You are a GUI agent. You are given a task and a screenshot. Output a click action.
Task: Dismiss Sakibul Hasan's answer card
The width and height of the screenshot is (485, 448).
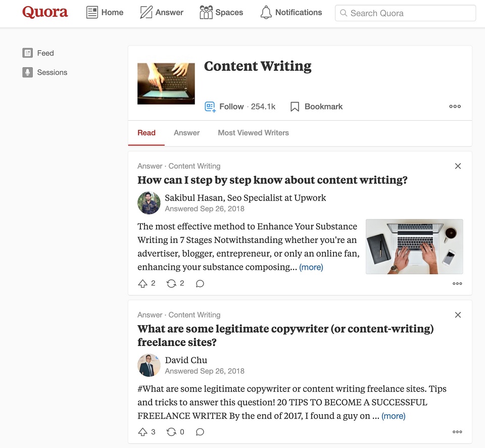coord(458,166)
